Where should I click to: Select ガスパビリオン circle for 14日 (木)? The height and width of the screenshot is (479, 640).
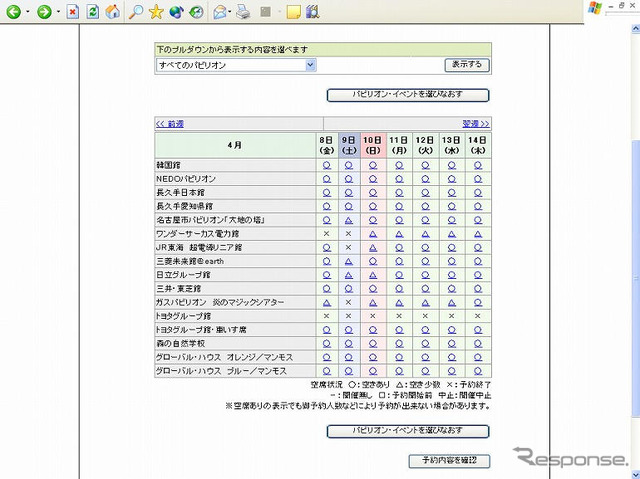478,303
